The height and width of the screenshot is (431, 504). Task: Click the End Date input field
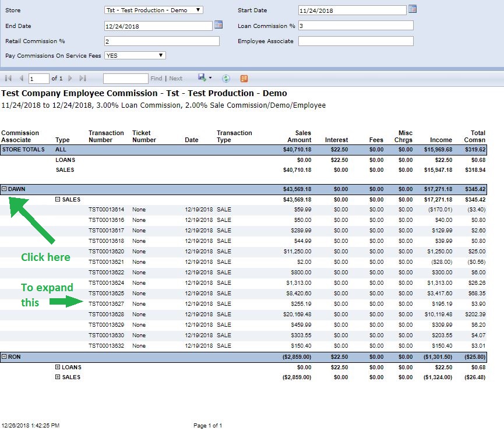click(x=158, y=26)
